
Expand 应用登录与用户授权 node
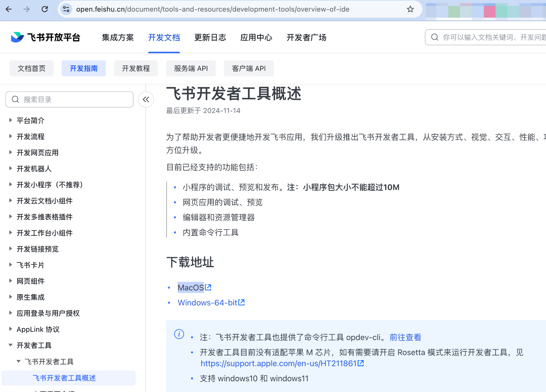[x=11, y=313]
